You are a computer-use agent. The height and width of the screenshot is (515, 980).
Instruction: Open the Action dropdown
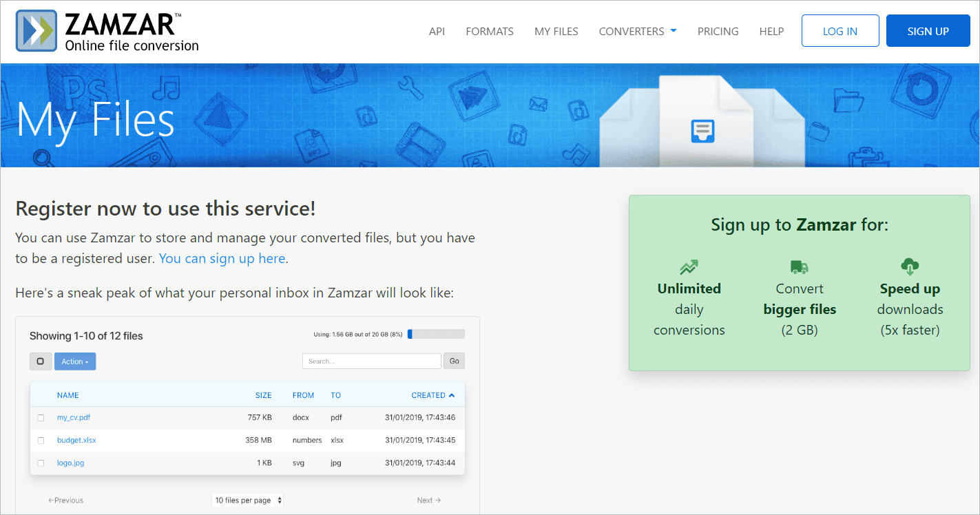[x=75, y=361]
